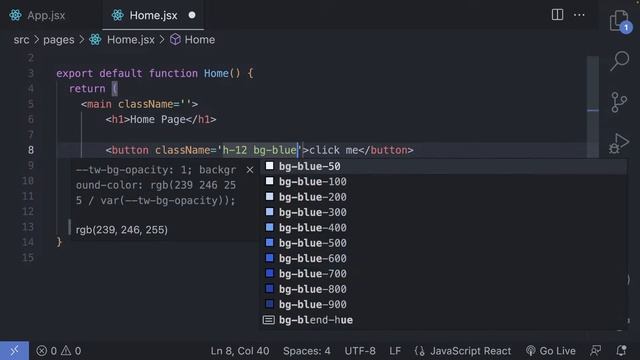Click the 'return' keyword line

click(x=87, y=89)
